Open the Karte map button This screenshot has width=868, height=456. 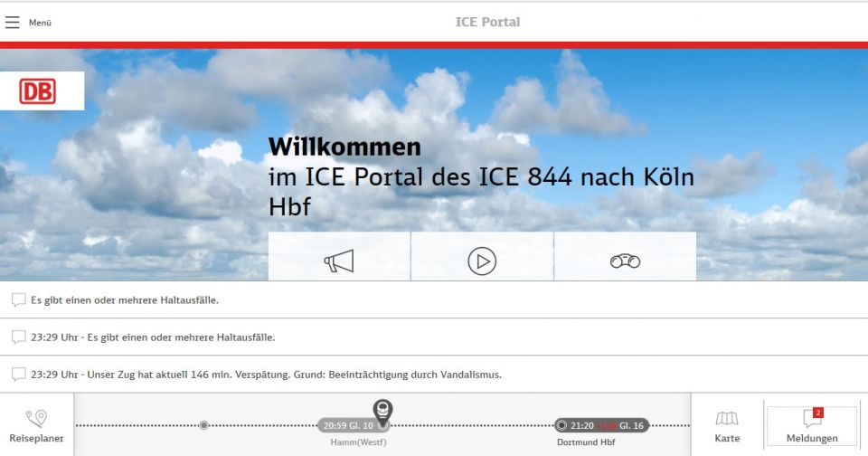point(727,426)
